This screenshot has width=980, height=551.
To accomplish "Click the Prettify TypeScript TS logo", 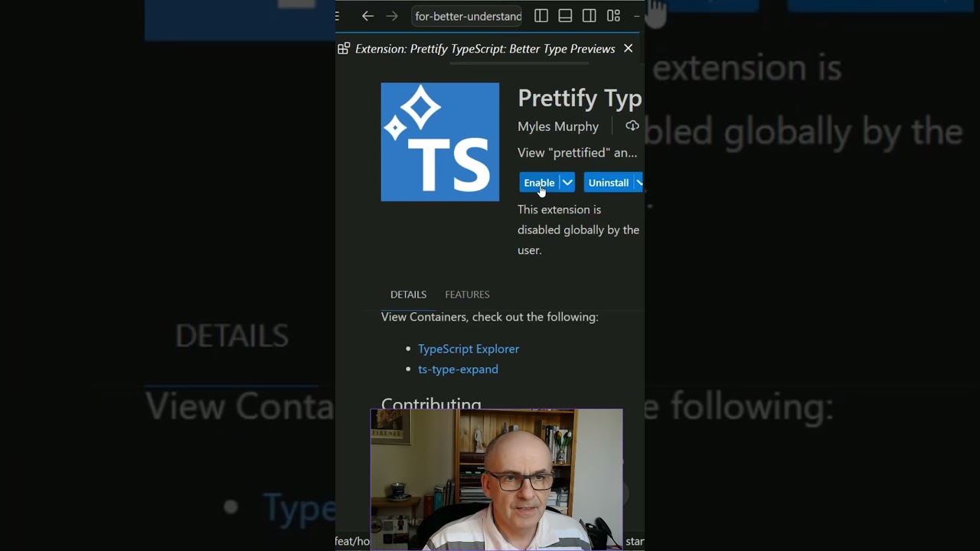I will tap(440, 142).
